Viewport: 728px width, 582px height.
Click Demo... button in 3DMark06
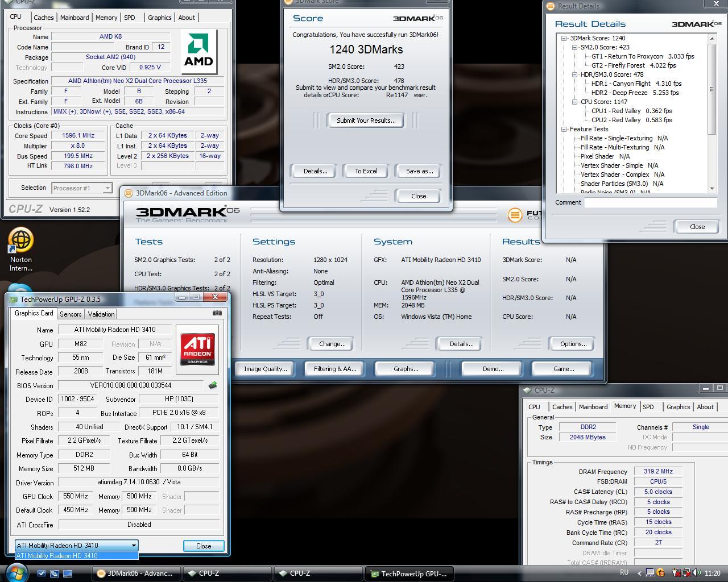coord(493,369)
